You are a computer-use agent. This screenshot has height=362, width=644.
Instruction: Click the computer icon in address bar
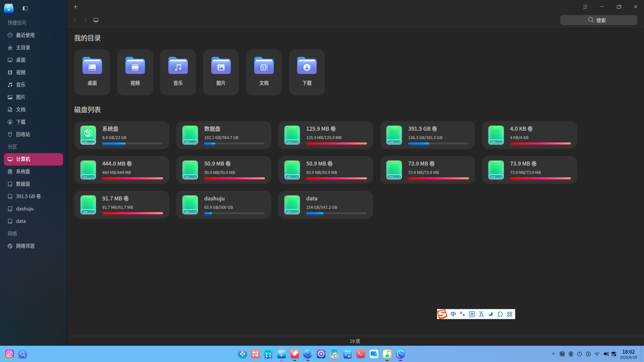click(96, 20)
